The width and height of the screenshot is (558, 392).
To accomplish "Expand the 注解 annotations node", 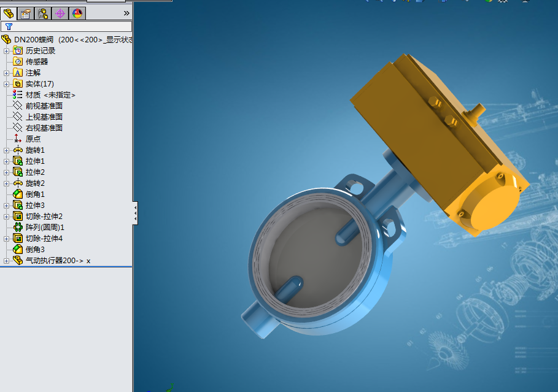I will pyautogui.click(x=6, y=73).
